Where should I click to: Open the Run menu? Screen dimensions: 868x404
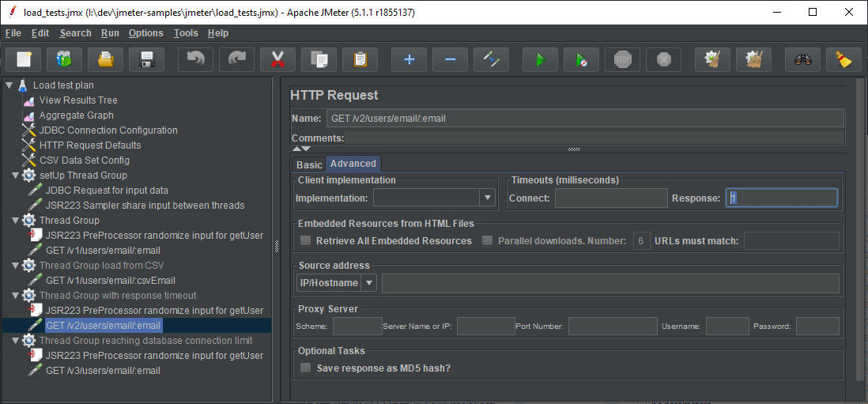click(x=110, y=33)
